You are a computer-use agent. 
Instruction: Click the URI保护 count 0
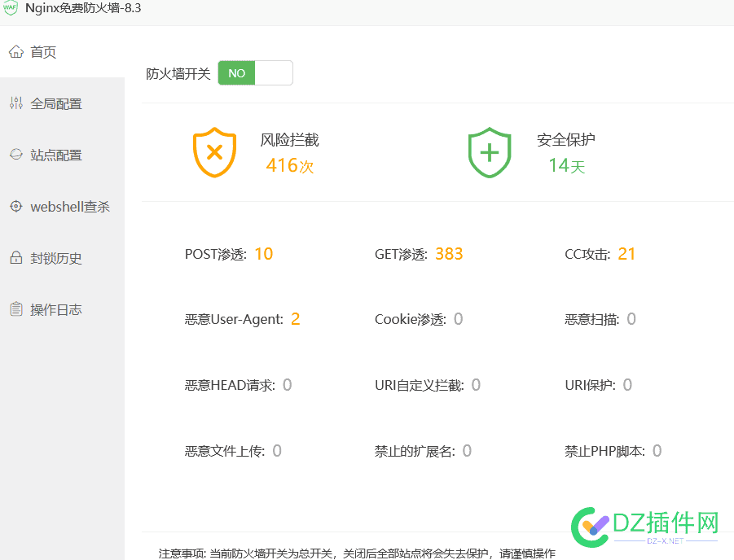627,385
